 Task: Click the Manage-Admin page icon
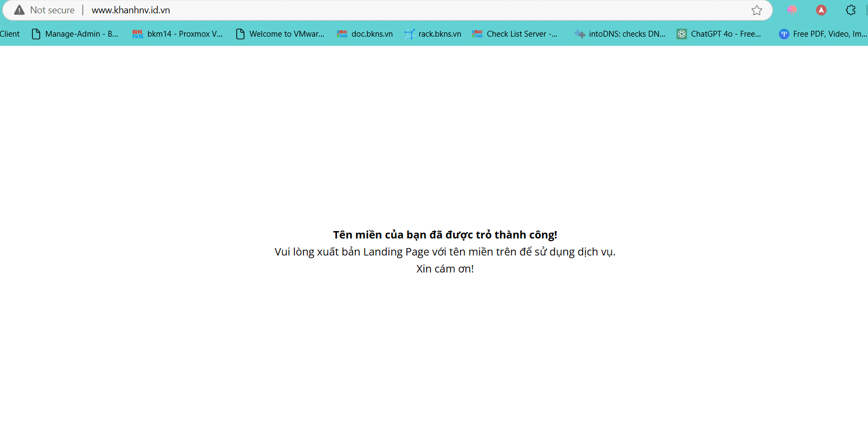tap(36, 34)
